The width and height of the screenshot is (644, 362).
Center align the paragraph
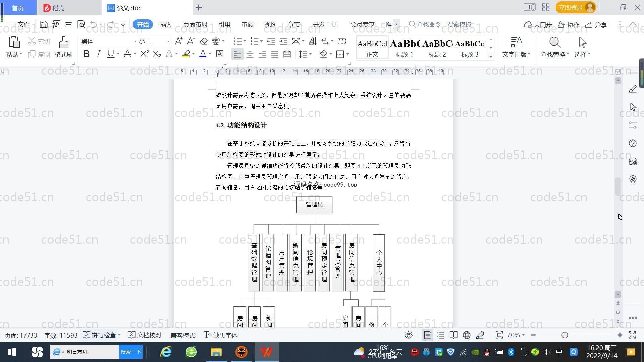coord(250,54)
